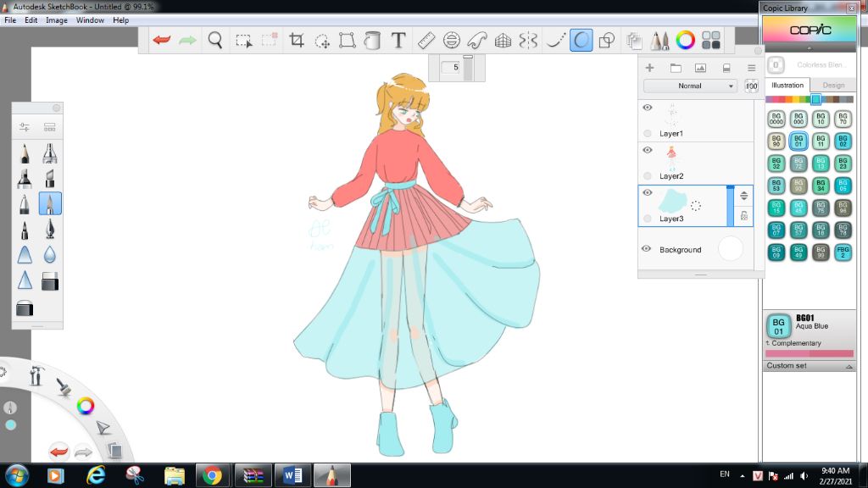
Task: Open the Perspective guide tool
Action: pyautogui.click(x=503, y=40)
